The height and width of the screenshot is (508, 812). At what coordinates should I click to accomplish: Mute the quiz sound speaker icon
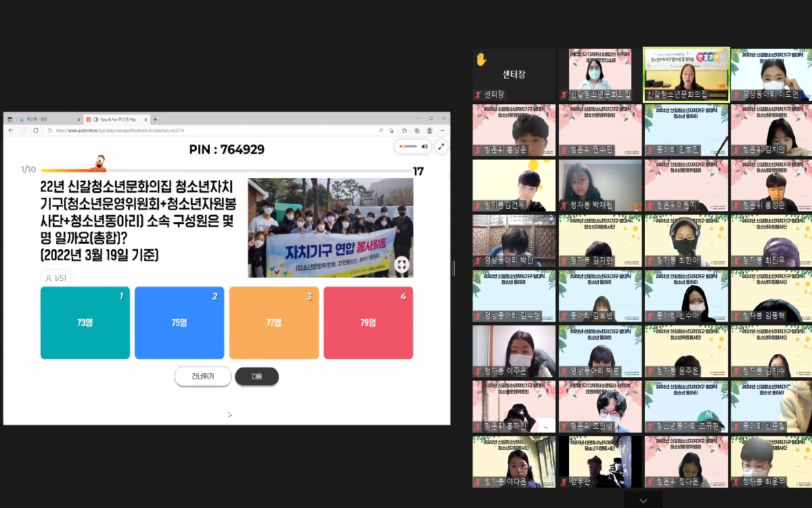tap(425, 146)
